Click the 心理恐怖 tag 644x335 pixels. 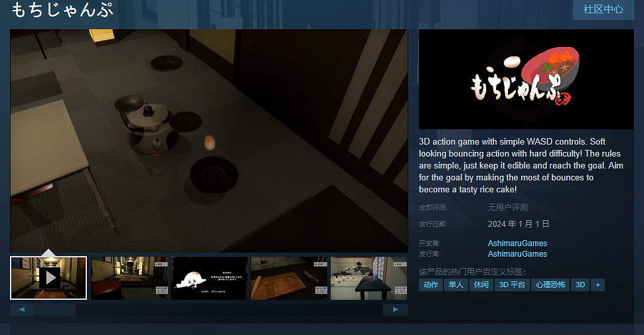(x=550, y=285)
